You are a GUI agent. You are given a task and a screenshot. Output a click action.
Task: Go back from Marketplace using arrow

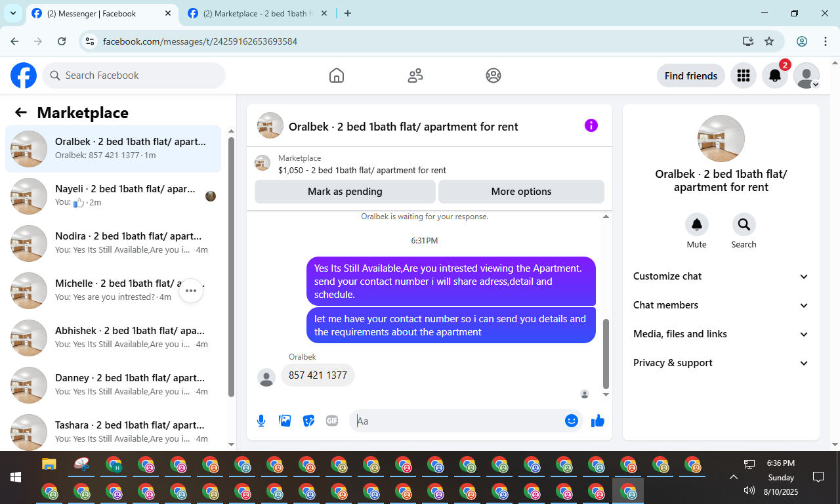pos(21,112)
